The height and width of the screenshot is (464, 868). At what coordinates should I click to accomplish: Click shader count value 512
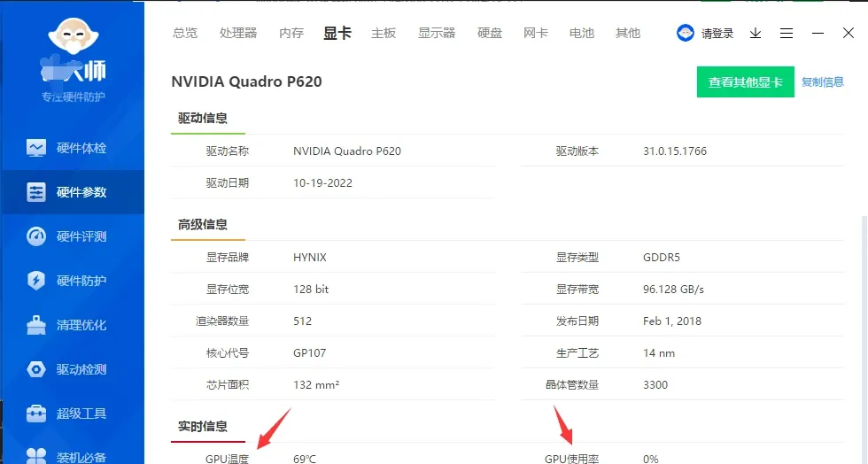[302, 321]
